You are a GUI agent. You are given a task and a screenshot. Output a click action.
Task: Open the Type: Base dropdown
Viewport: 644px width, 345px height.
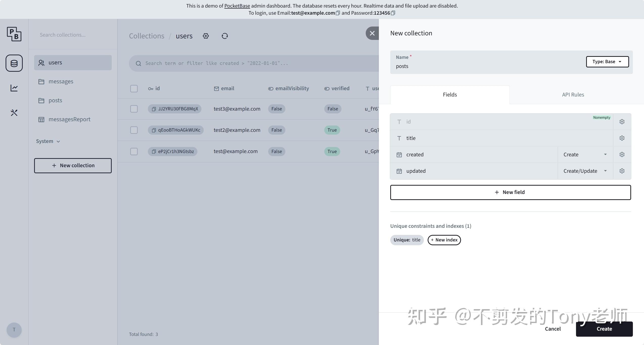pos(607,61)
